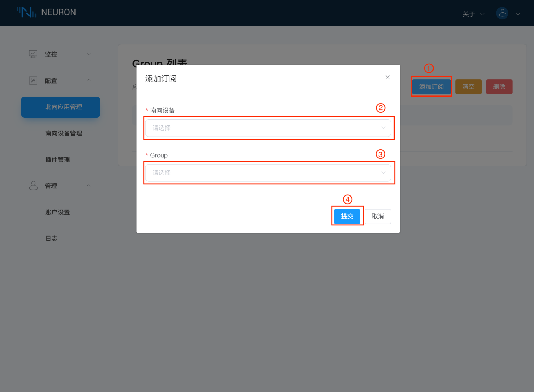The height and width of the screenshot is (392, 534).
Task: Click the management person icon in sidebar
Action: [x=33, y=186]
